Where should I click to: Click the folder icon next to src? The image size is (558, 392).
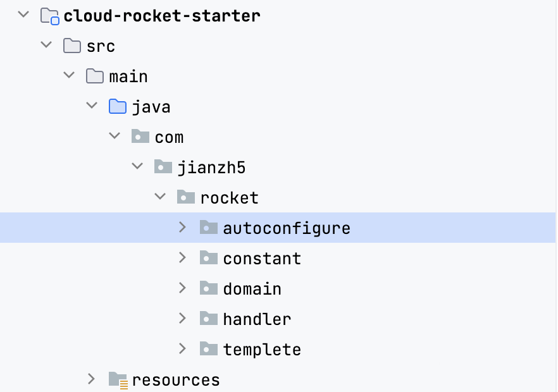[72, 46]
